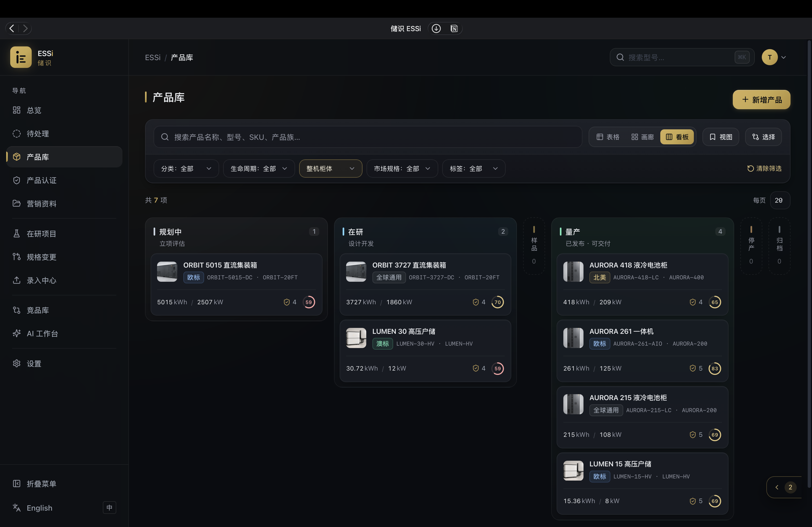Expand the 分类 filter dropdown
This screenshot has height=527, width=812.
click(186, 169)
